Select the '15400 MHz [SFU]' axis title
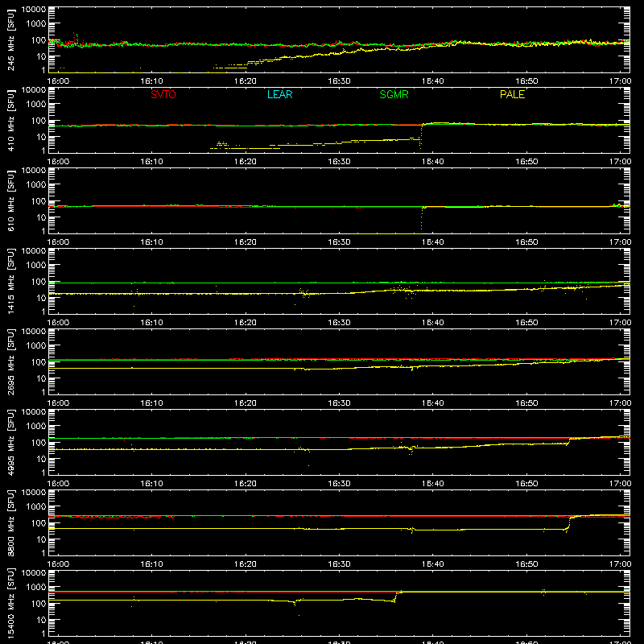The height and width of the screenshot is (644, 644). pos(11,603)
